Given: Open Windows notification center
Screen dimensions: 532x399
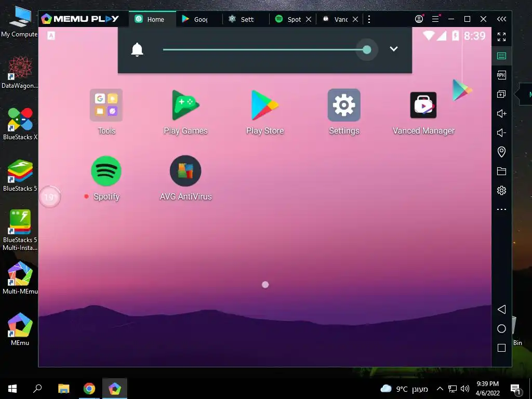Looking at the screenshot, I should pos(516,389).
